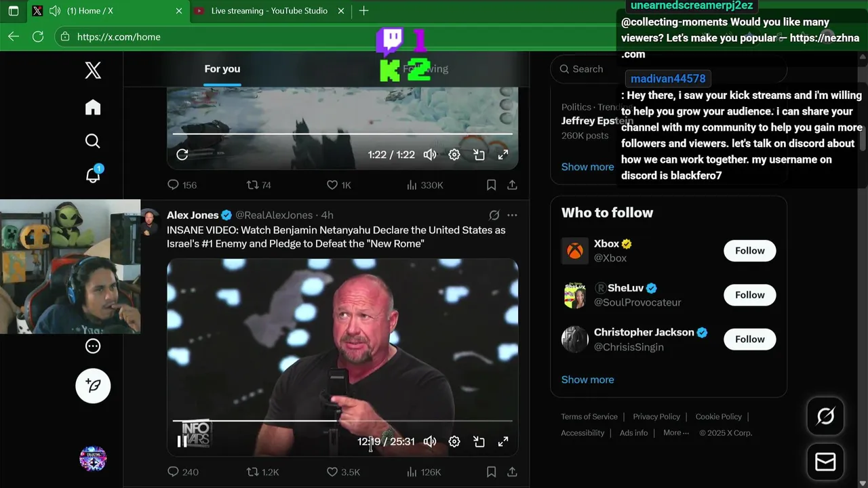The width and height of the screenshot is (868, 488).
Task: Click the X Search field
Action: click(668, 68)
